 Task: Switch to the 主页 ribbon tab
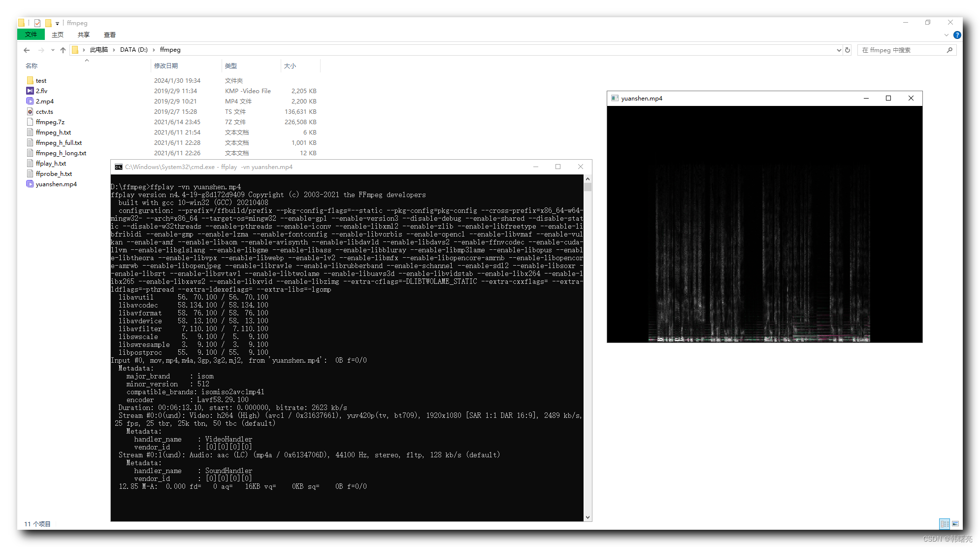tap(58, 35)
